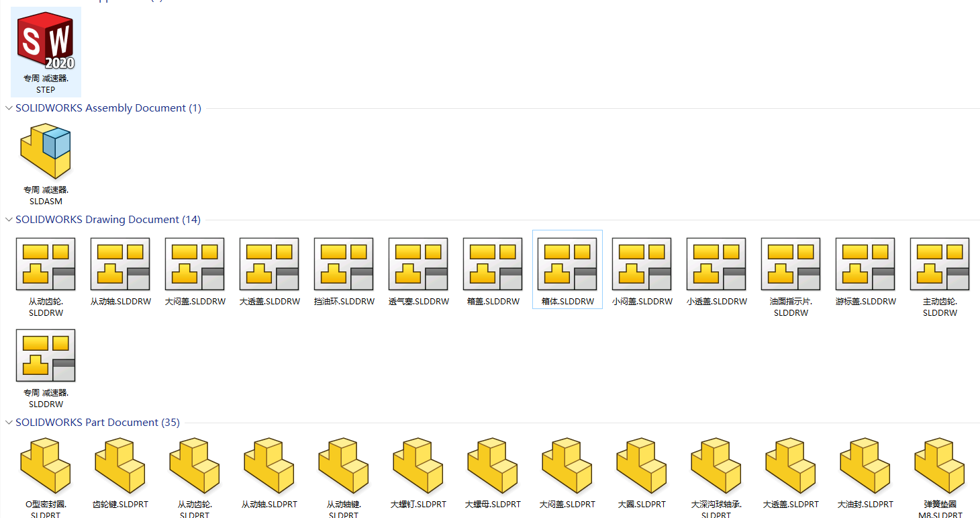The height and width of the screenshot is (518, 980).
Task: Select the 从动齿轮.SLDDRW drawing file
Action: [46, 277]
